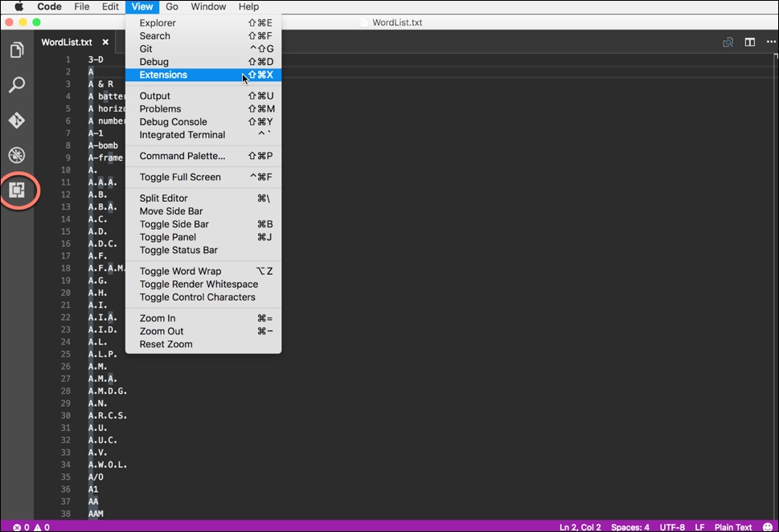Open Command Palette from View menu
The width and height of the screenshot is (779, 532).
[x=203, y=156]
